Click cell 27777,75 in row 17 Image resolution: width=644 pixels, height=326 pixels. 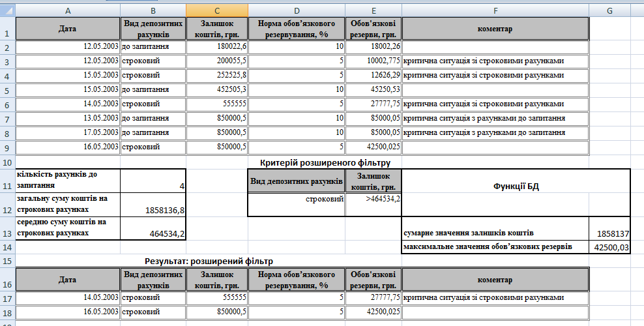[x=373, y=298]
